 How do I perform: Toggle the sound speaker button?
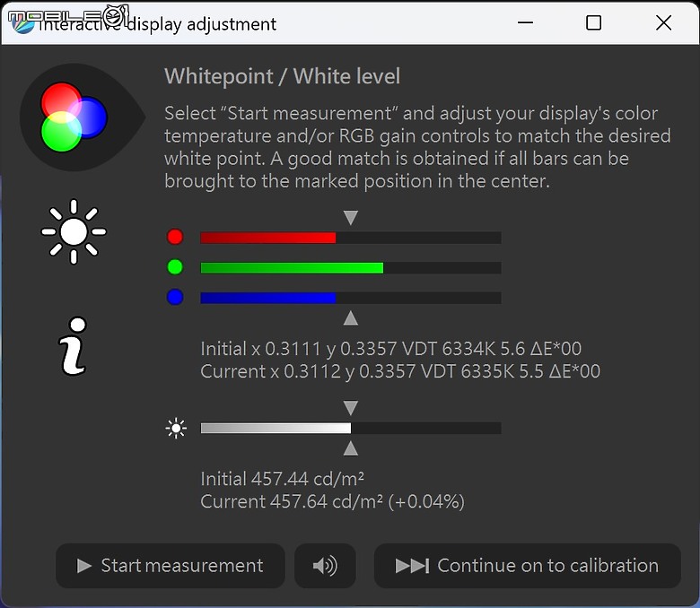325,566
